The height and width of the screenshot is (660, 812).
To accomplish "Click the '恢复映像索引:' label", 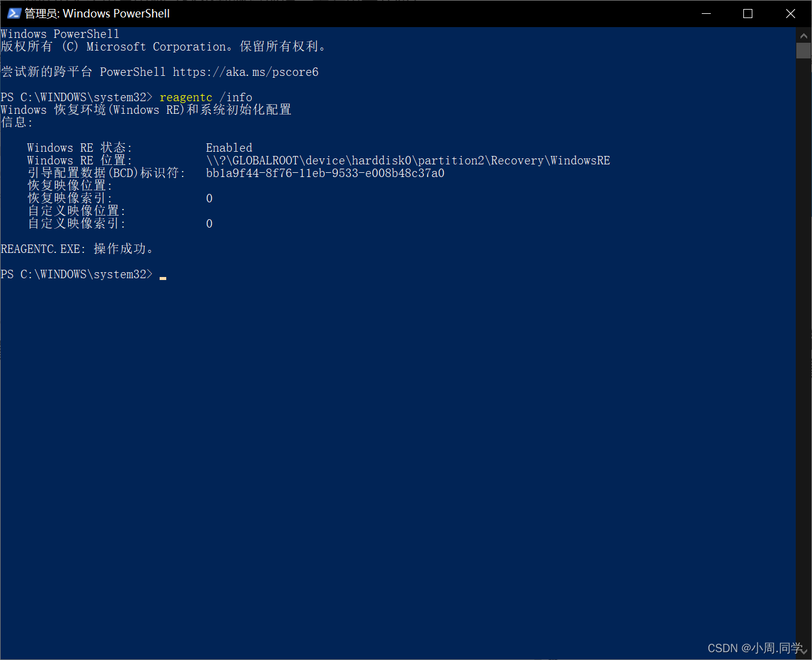I will point(70,198).
